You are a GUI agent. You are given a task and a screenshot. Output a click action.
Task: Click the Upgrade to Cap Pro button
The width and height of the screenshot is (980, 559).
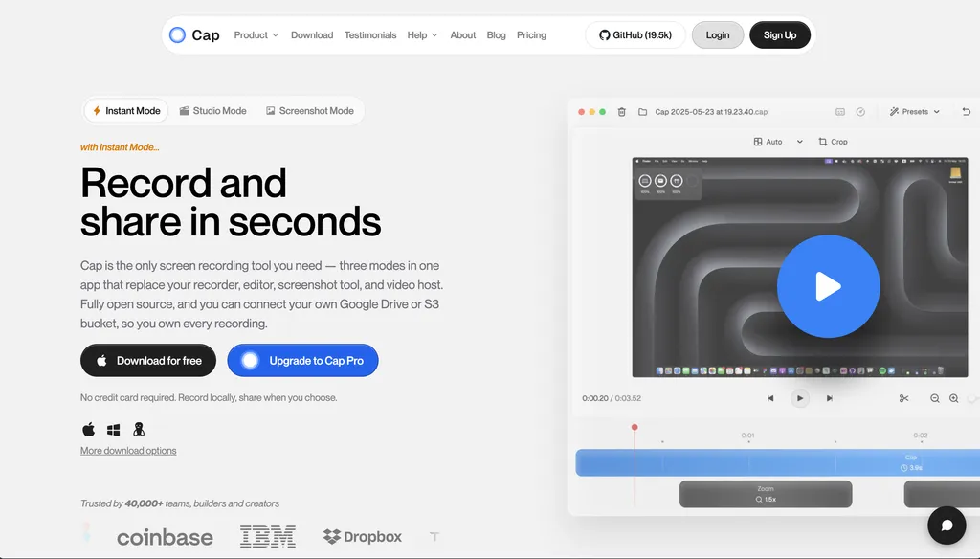pyautogui.click(x=303, y=361)
